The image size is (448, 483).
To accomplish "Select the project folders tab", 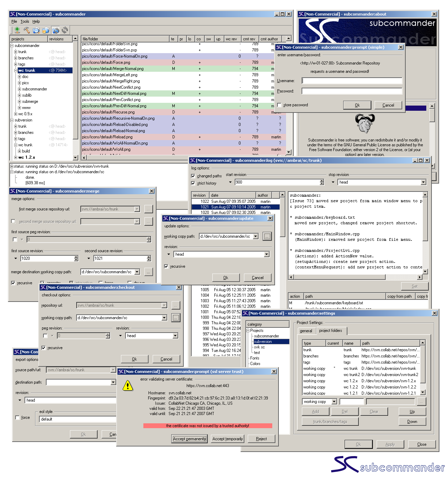I will pos(330,331).
